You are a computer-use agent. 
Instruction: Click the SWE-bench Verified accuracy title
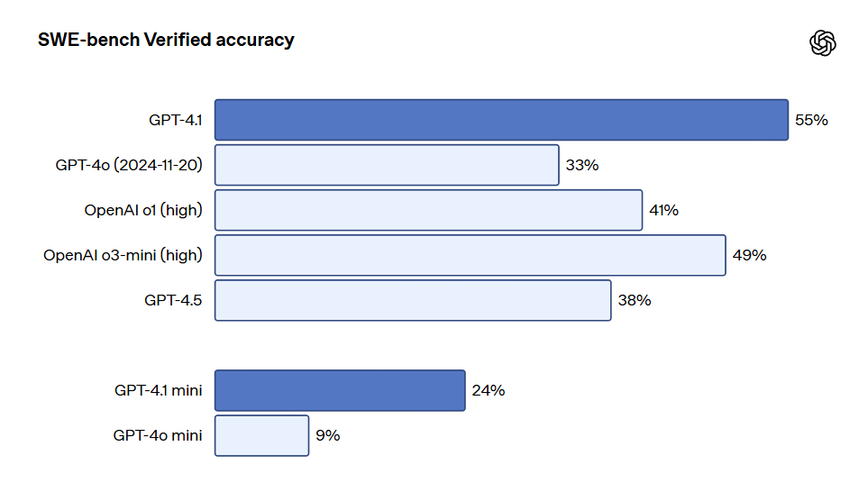166,40
